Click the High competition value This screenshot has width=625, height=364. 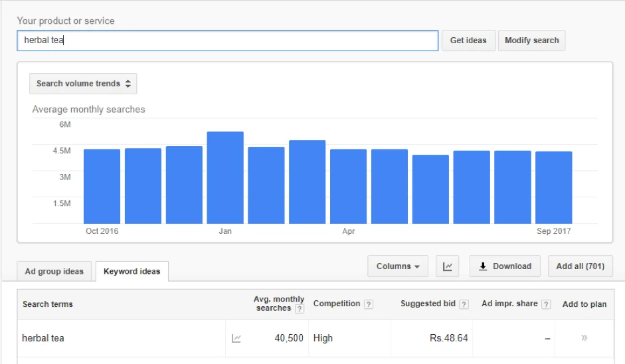pyautogui.click(x=323, y=338)
